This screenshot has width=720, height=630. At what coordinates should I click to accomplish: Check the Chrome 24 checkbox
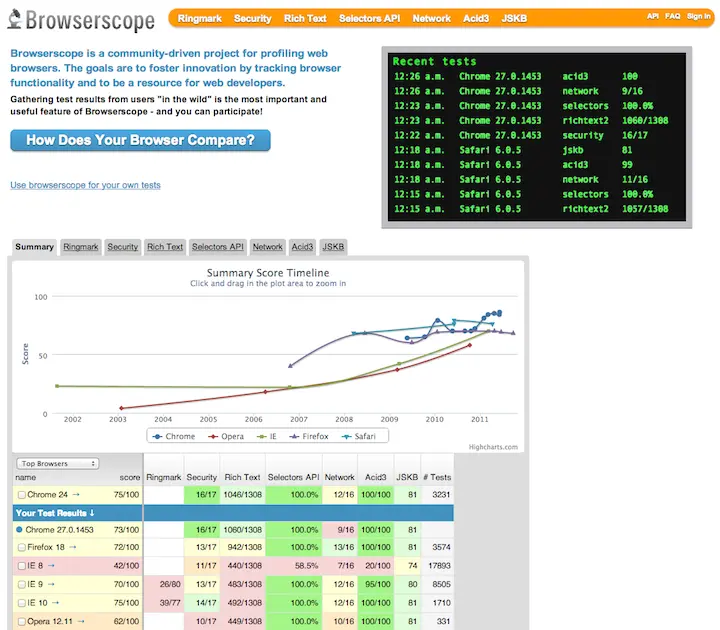pyautogui.click(x=22, y=495)
